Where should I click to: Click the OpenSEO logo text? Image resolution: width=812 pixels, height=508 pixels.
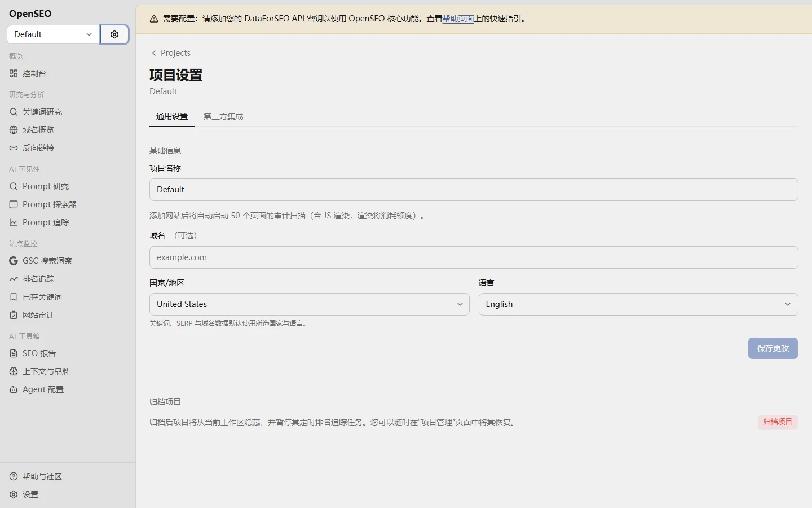30,14
